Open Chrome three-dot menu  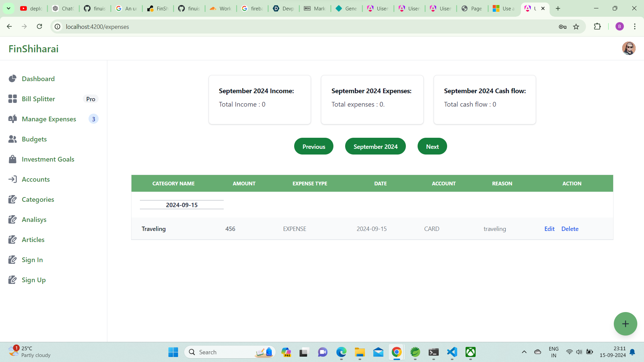click(635, 26)
